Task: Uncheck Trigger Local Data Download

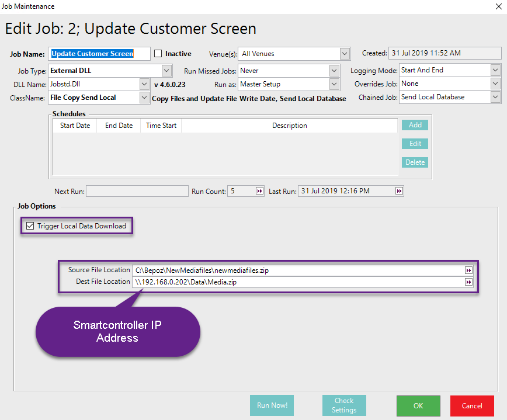Action: coord(30,226)
